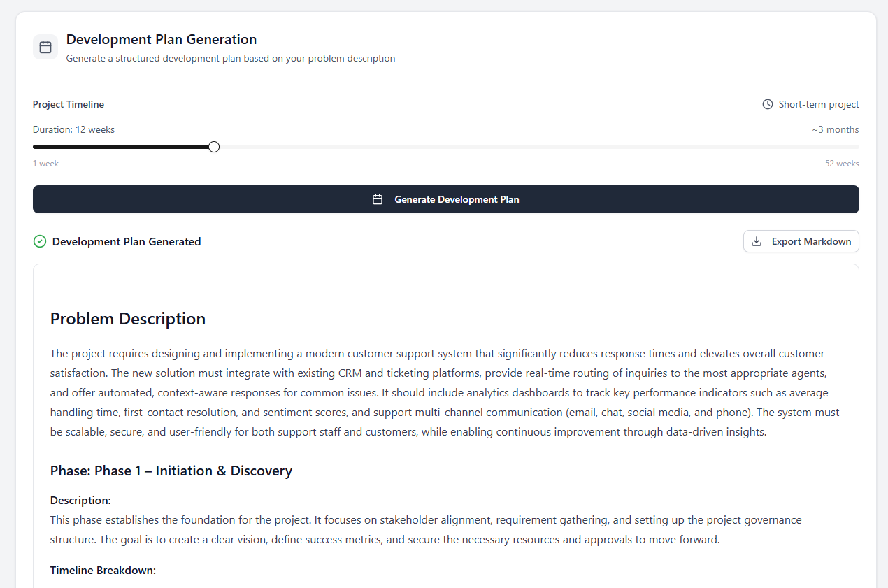Click the clock icon near Short-term project
This screenshot has height=588, width=888.
(x=766, y=103)
